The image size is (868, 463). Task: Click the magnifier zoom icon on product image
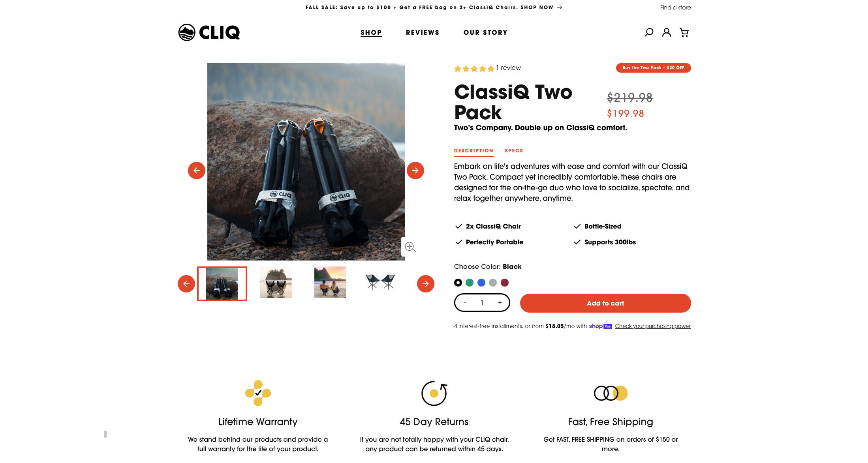tap(410, 247)
